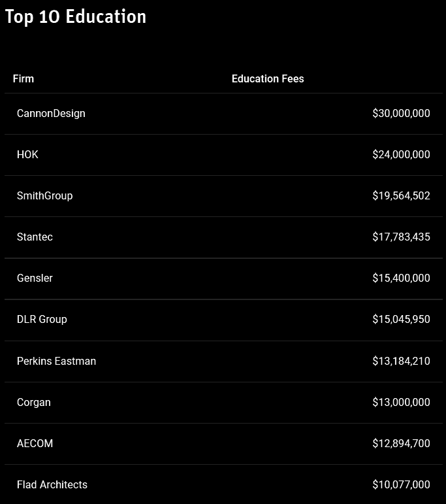This screenshot has height=504, width=446.
Task: Click the Education Fees column header
Action: pos(268,78)
